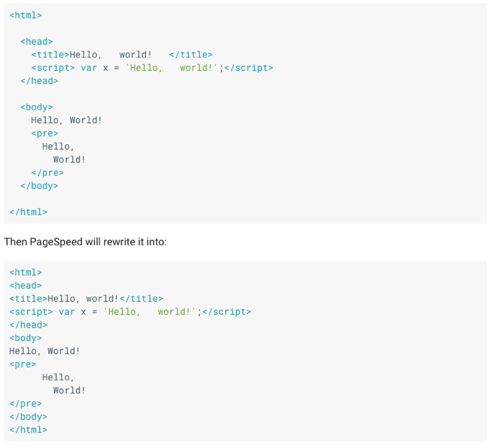Viewport: 490px width, 448px height.
Task: Click the closing html tag in rewritten code block
Action: (28, 430)
